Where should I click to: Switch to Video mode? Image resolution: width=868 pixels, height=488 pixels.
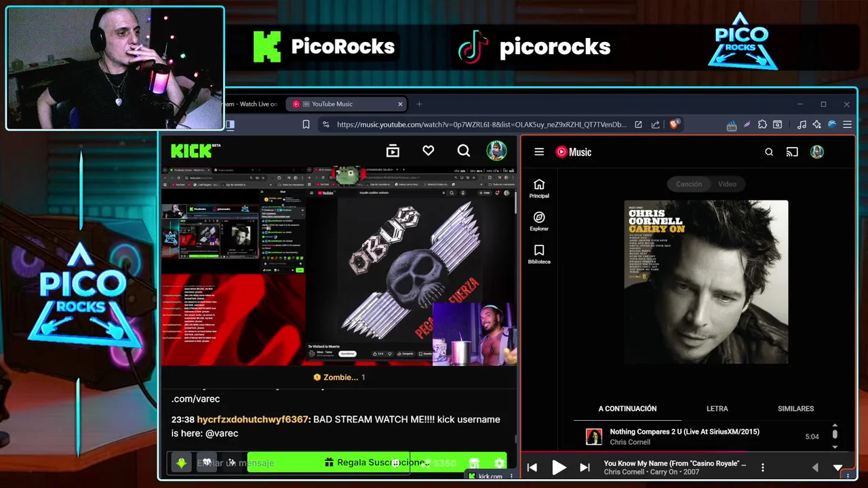tap(727, 184)
